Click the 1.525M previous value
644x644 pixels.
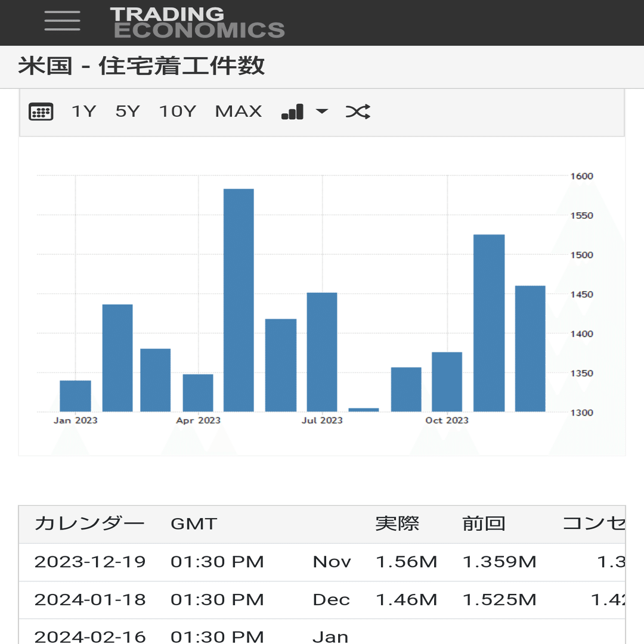coord(500,600)
